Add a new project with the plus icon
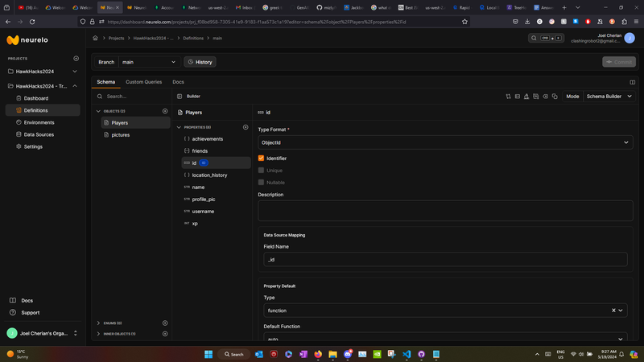The width and height of the screenshot is (644, 362). (x=76, y=59)
